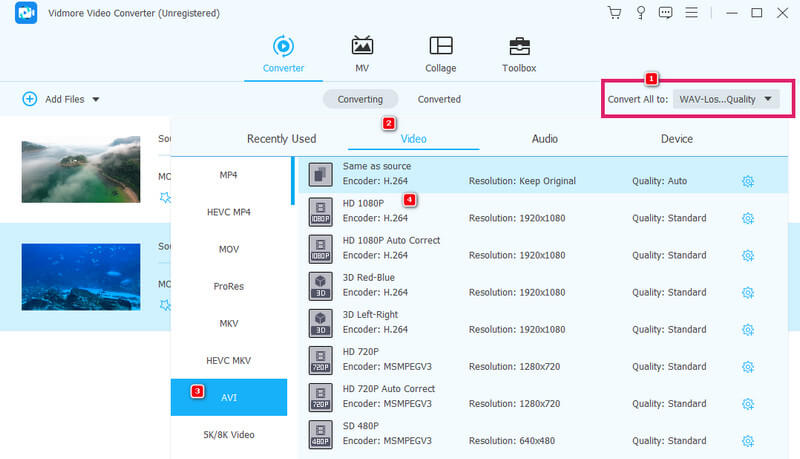Expand the Add Files dropdown arrow
The image size is (800, 459).
click(x=96, y=99)
